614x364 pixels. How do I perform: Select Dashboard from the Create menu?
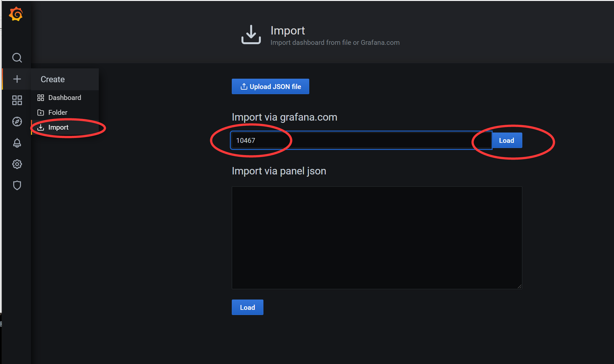pos(65,98)
